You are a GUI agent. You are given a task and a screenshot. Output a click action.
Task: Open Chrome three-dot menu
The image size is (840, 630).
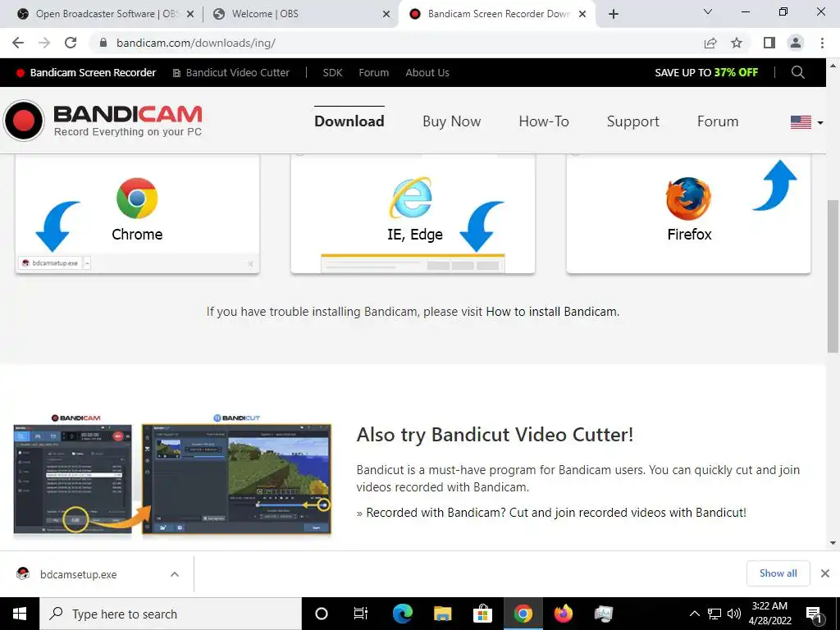click(x=822, y=43)
